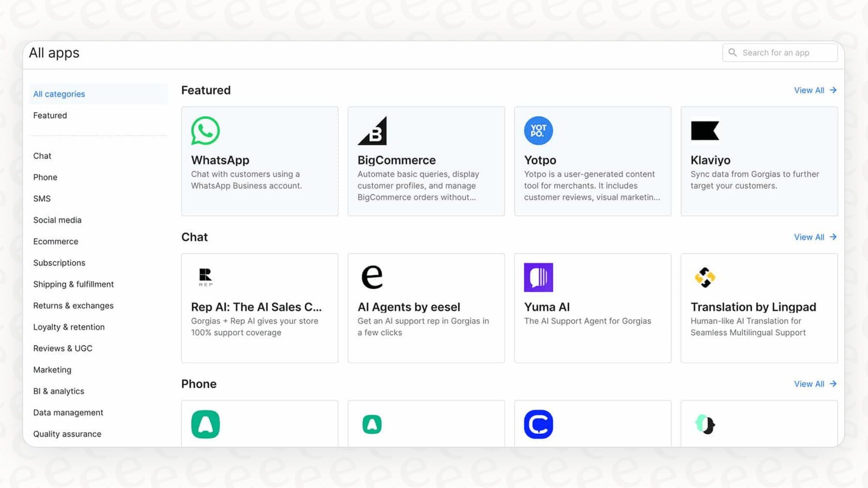
Task: Select the Chat category in the sidebar
Action: [x=42, y=155]
